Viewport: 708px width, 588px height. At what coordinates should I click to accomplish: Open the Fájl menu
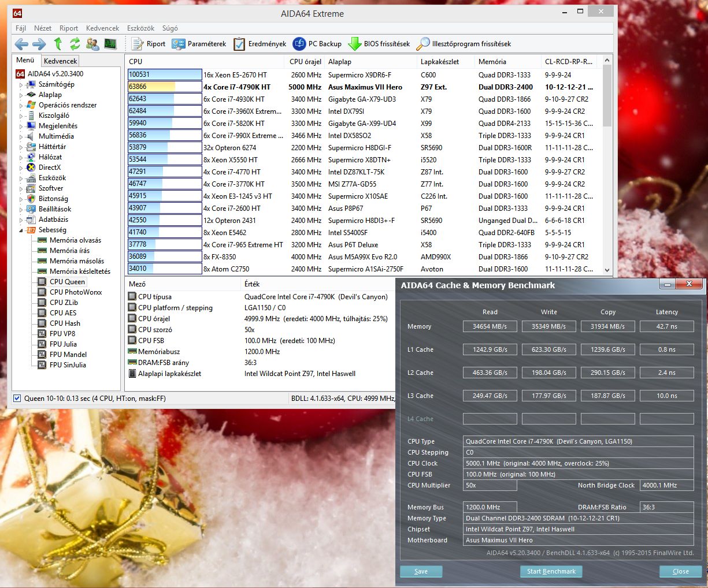pos(21,28)
